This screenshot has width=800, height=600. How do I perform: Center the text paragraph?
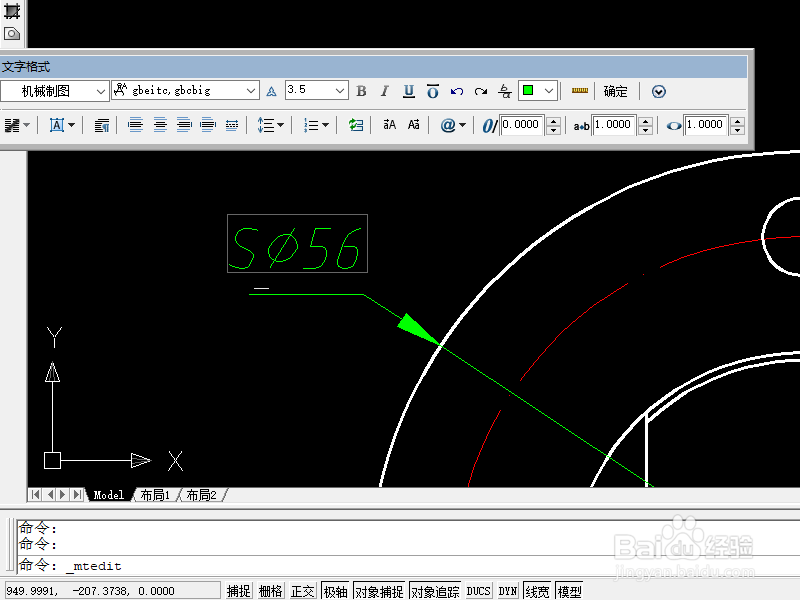(160, 125)
